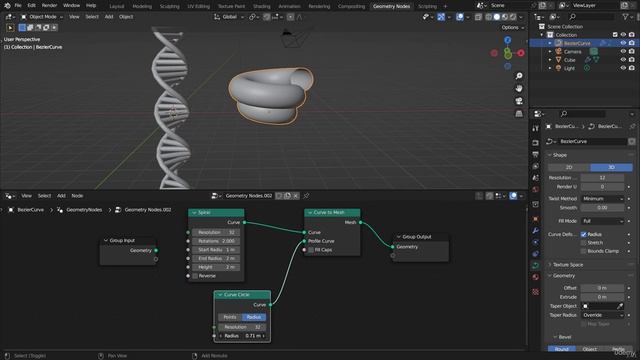This screenshot has width=640, height=360.
Task: Open the Object properties tab
Action: pos(536,219)
